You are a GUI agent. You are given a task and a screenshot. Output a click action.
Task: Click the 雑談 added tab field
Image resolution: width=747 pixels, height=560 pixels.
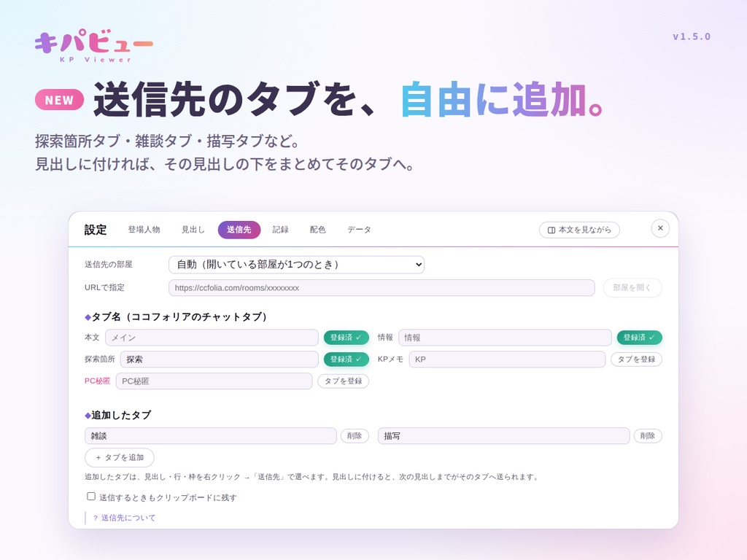[211, 436]
